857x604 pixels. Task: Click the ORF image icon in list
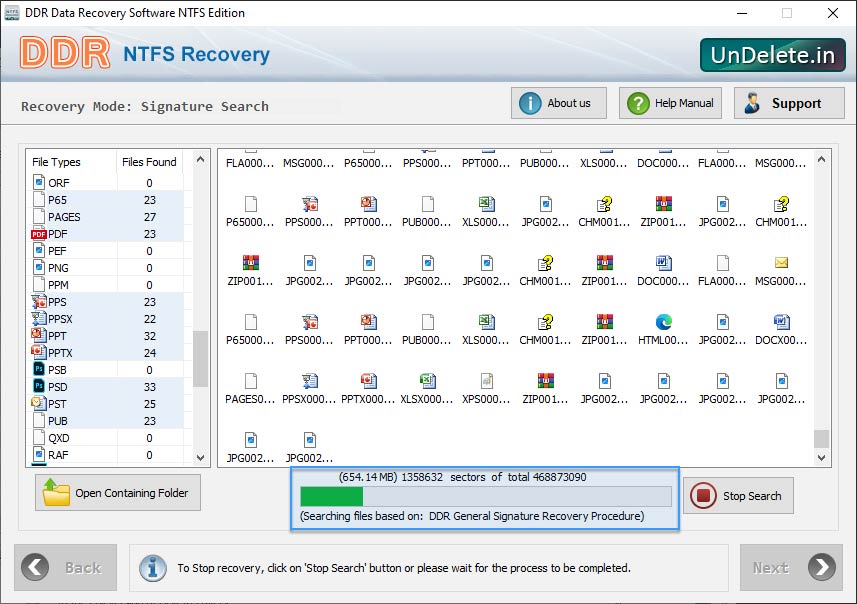coord(39,182)
